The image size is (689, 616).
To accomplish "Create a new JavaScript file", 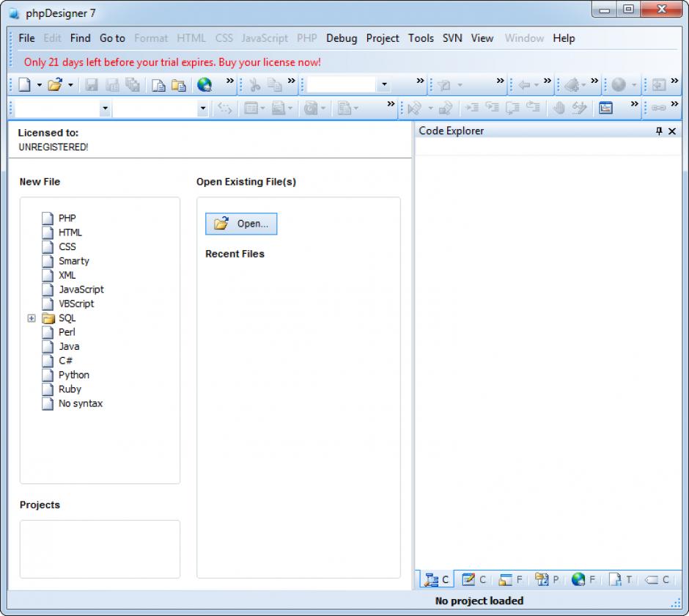I will point(73,290).
